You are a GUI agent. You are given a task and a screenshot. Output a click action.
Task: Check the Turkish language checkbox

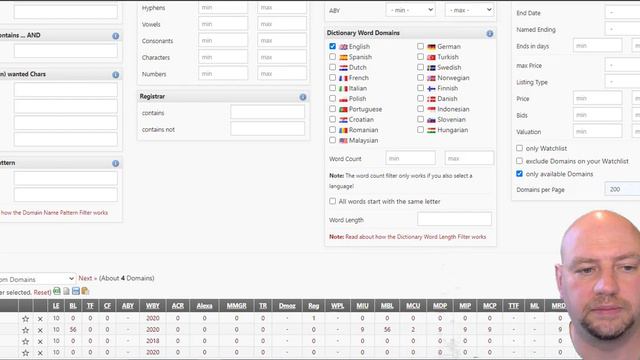(x=420, y=57)
